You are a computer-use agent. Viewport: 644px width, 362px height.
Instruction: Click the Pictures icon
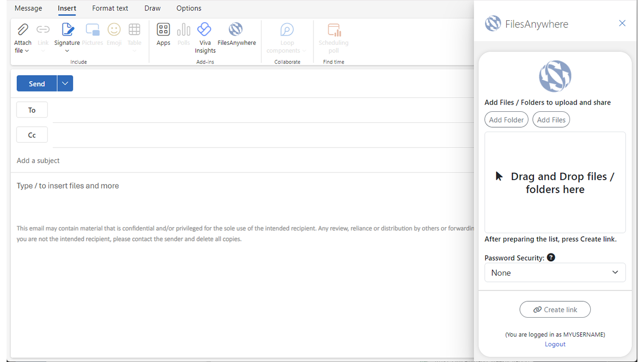click(92, 30)
